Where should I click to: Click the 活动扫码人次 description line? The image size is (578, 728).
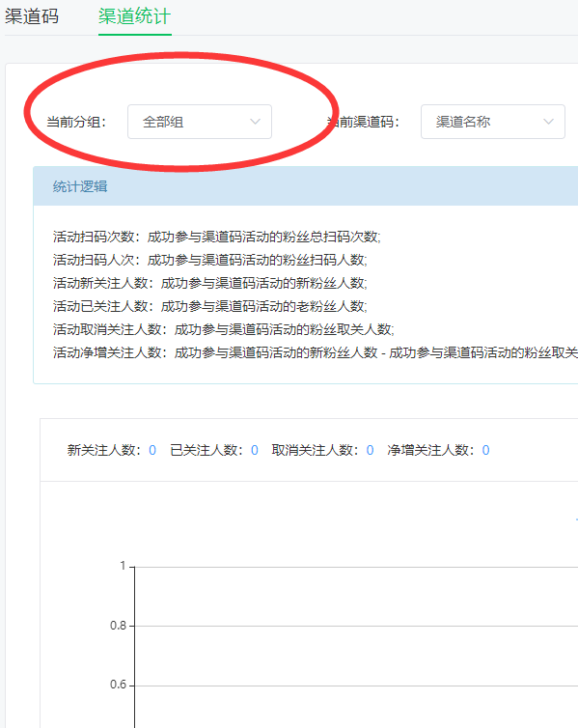[x=209, y=260]
